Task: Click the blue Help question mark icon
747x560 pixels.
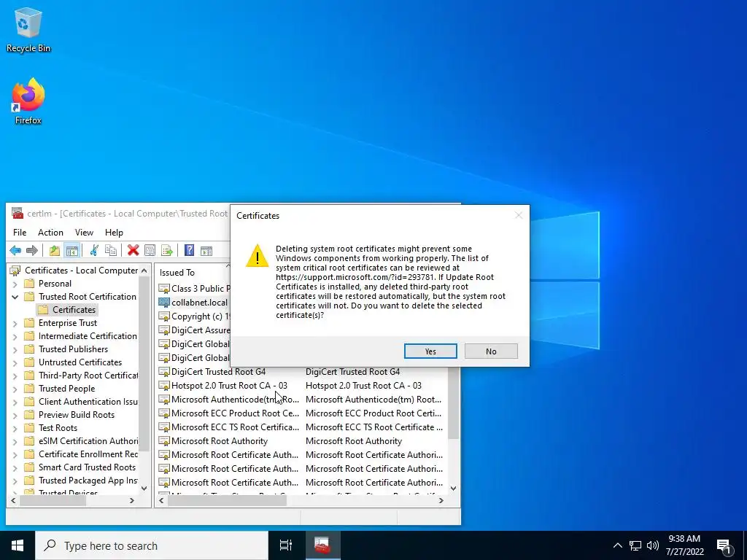Action: [x=189, y=251]
